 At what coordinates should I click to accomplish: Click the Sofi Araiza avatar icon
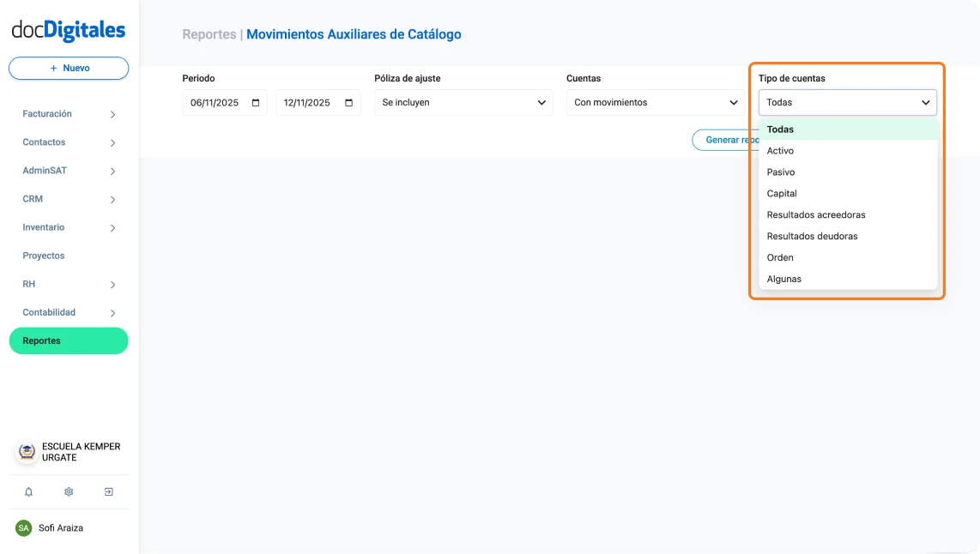(25, 528)
